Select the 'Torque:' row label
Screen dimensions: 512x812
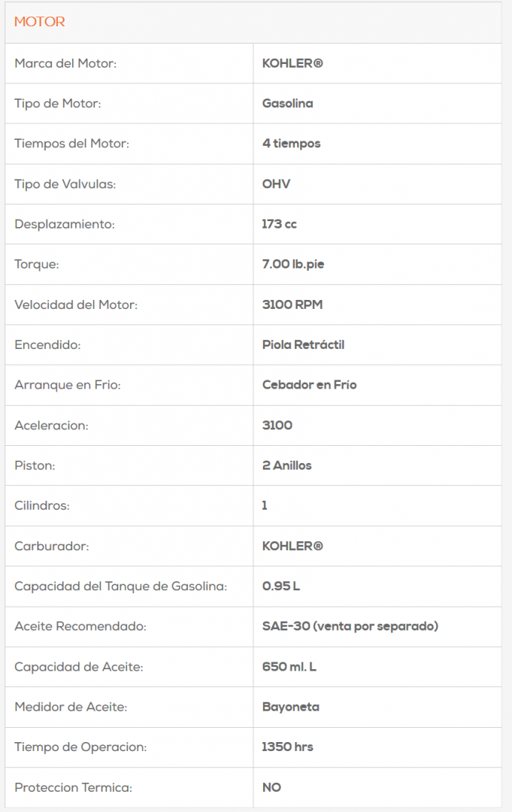(36, 265)
